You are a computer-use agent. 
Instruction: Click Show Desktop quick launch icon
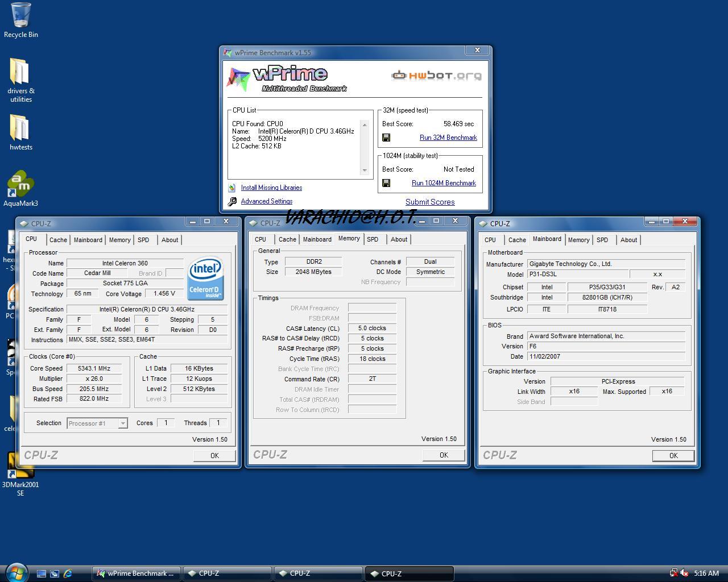[x=41, y=573]
